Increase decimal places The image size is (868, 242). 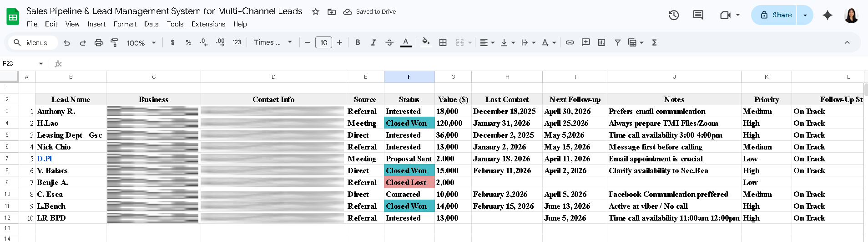click(x=220, y=42)
